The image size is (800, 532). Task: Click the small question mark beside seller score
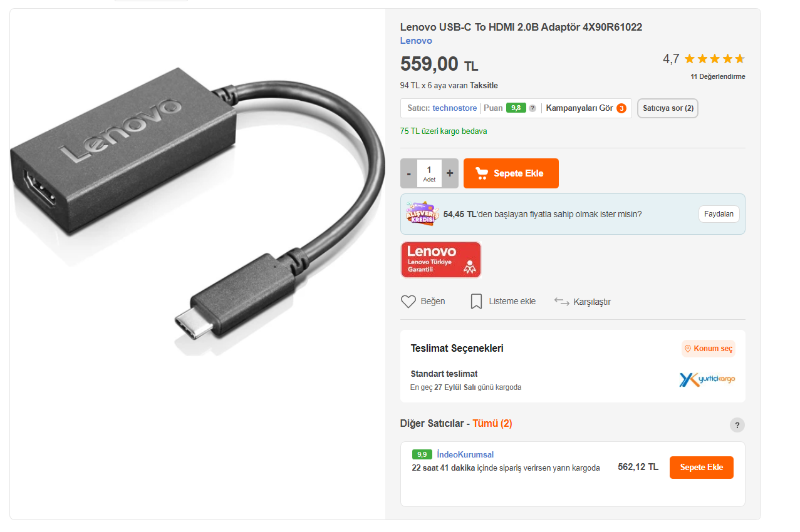(x=532, y=108)
